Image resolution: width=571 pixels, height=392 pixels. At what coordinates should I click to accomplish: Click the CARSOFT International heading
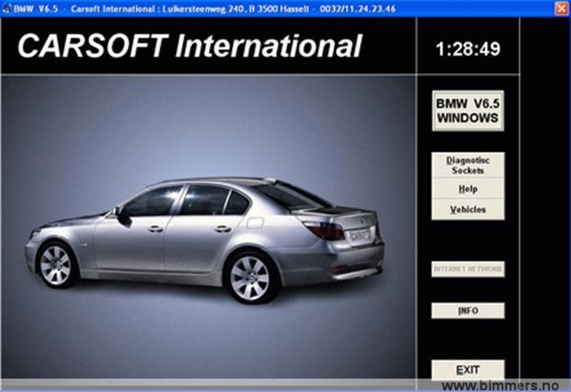[x=189, y=46]
